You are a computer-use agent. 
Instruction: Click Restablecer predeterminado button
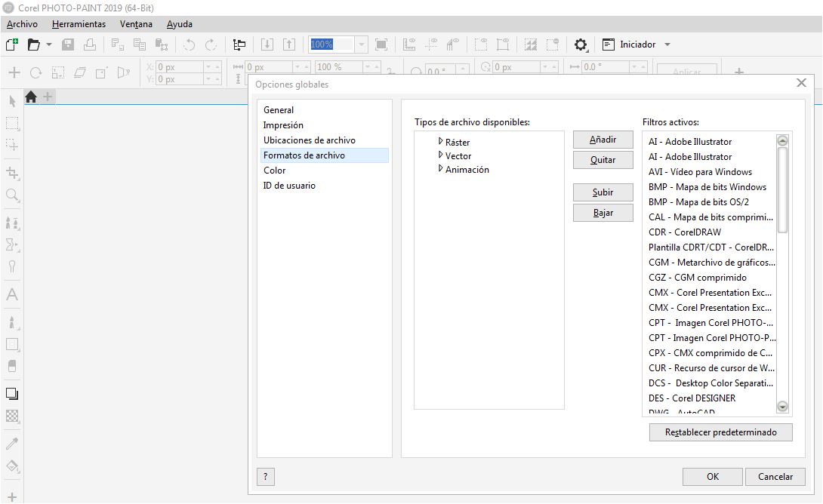[x=720, y=432]
